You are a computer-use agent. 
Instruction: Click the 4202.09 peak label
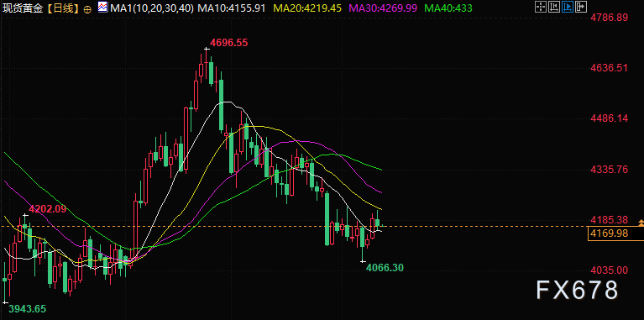(48, 208)
